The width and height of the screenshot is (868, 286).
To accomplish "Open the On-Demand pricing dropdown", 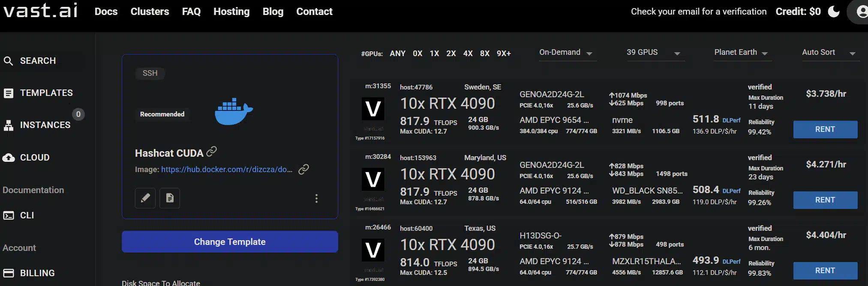I will coord(568,53).
